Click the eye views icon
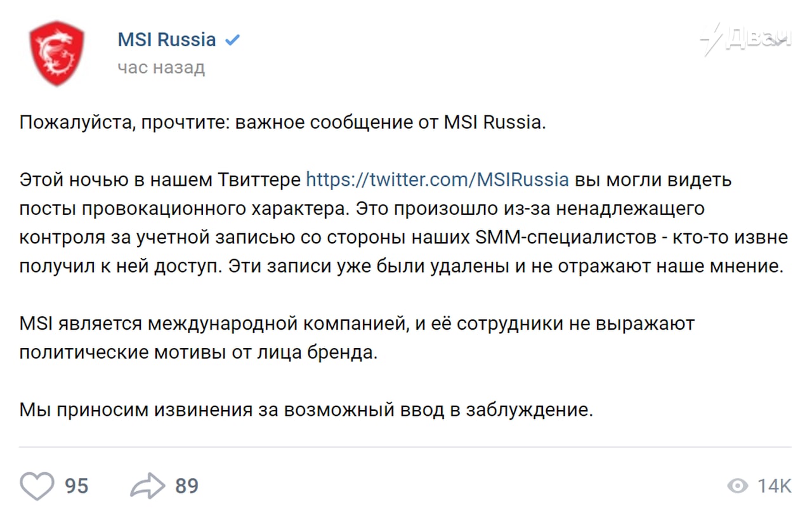This screenshot has width=812, height=516. point(738,486)
